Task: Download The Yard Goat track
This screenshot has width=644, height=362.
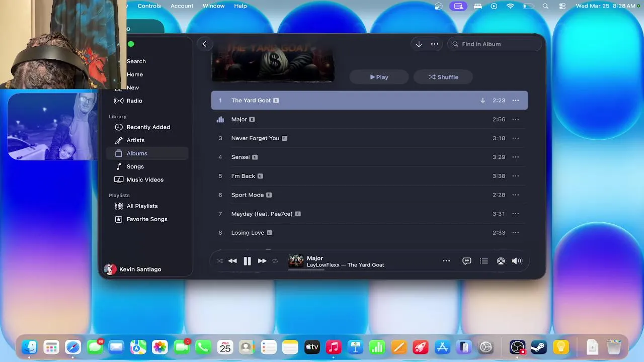Action: (482, 101)
